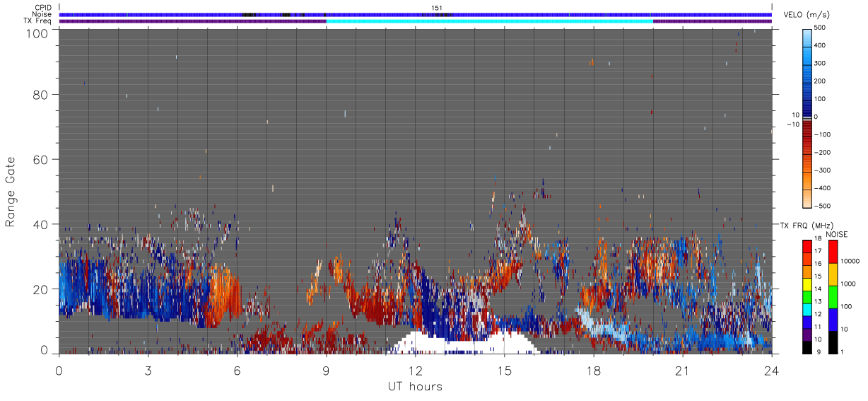Click the velocity colorbar gradient

coord(808,117)
